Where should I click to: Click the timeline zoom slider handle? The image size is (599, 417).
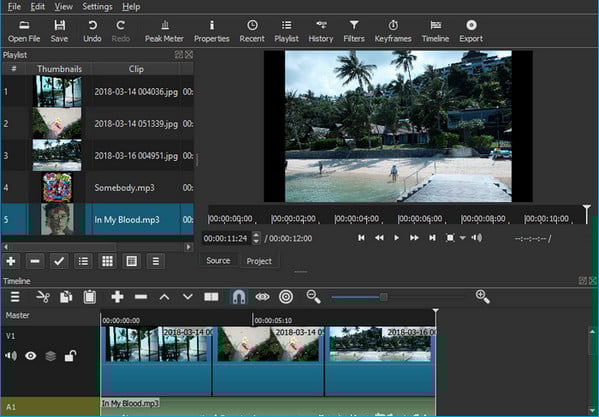coord(384,297)
